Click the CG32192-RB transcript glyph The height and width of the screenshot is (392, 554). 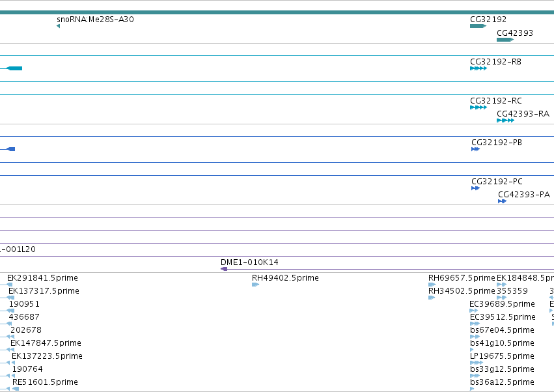coord(478,68)
